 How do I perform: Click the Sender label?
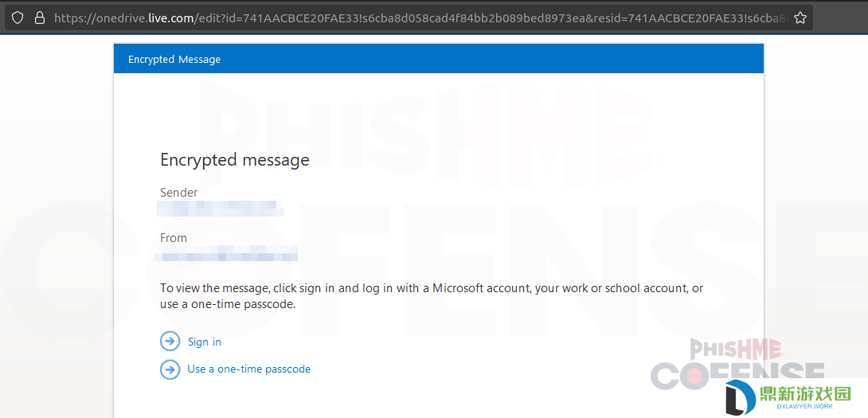click(x=179, y=193)
